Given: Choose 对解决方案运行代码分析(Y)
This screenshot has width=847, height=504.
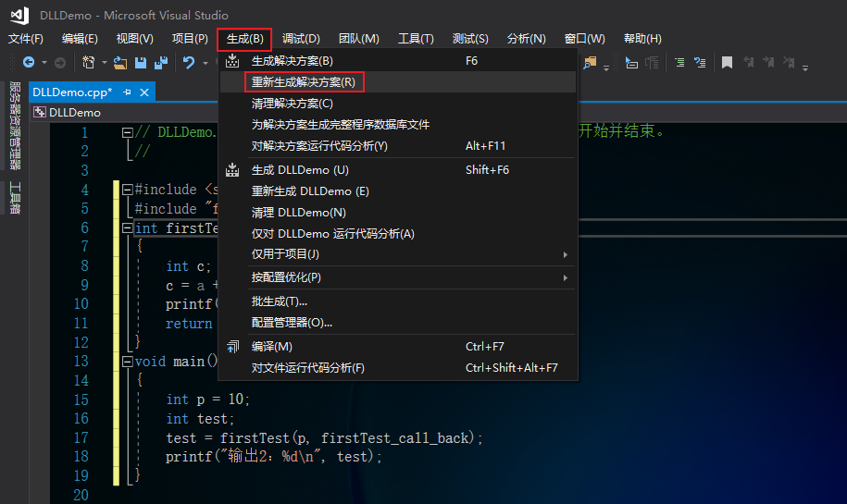Looking at the screenshot, I should point(398,146).
